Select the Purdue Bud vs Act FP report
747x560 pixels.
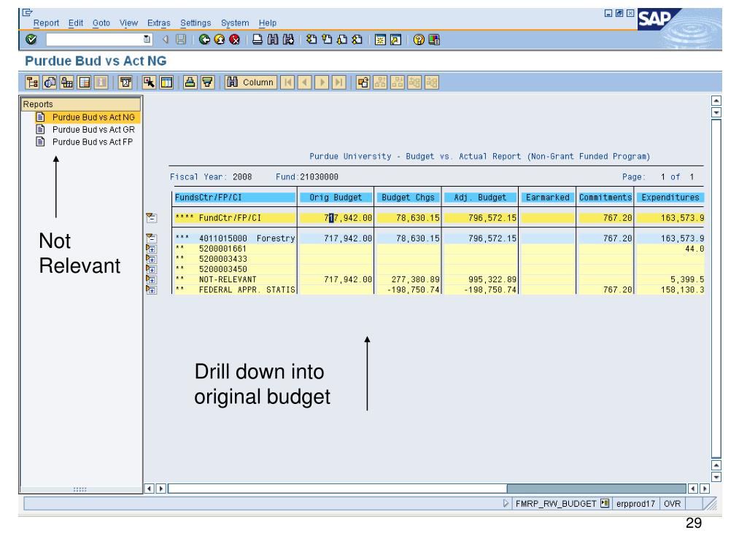93,142
